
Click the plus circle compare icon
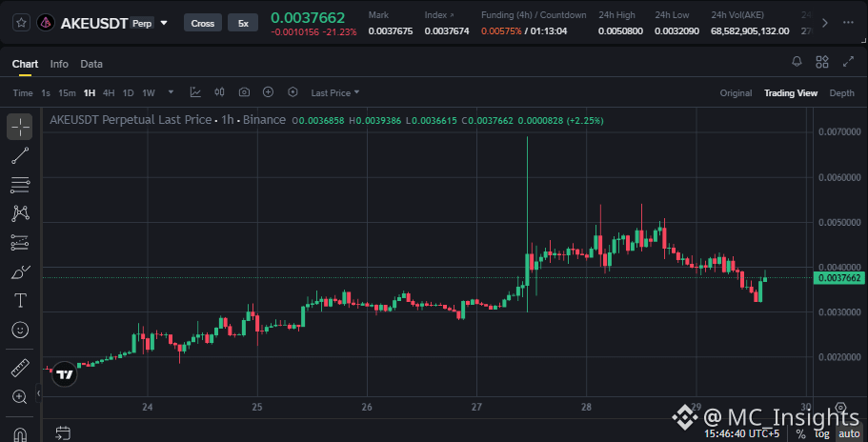click(x=269, y=92)
